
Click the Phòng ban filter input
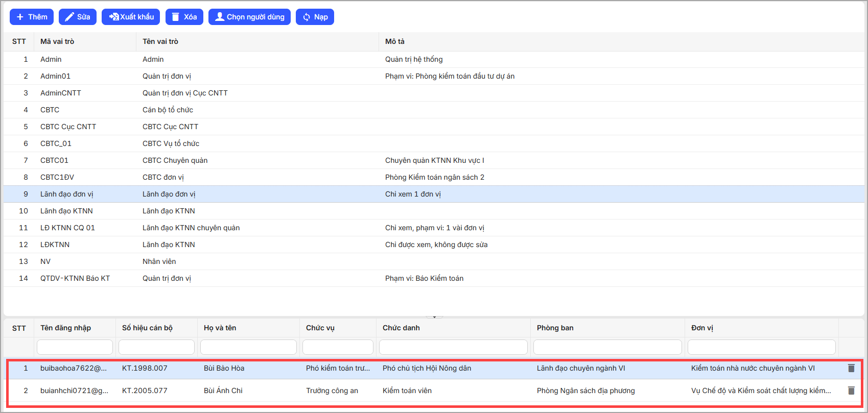coord(607,347)
